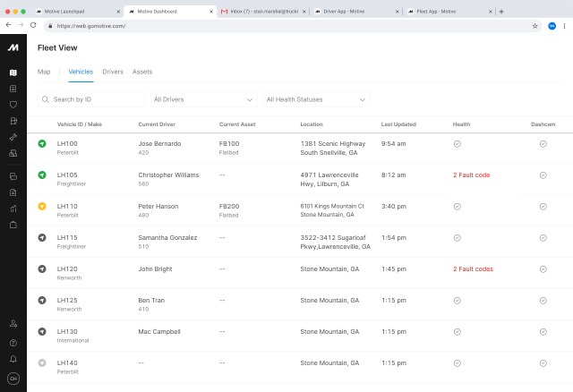The height and width of the screenshot is (392, 573).
Task: Open the notifications bell in the sidebar
Action: [x=13, y=359]
